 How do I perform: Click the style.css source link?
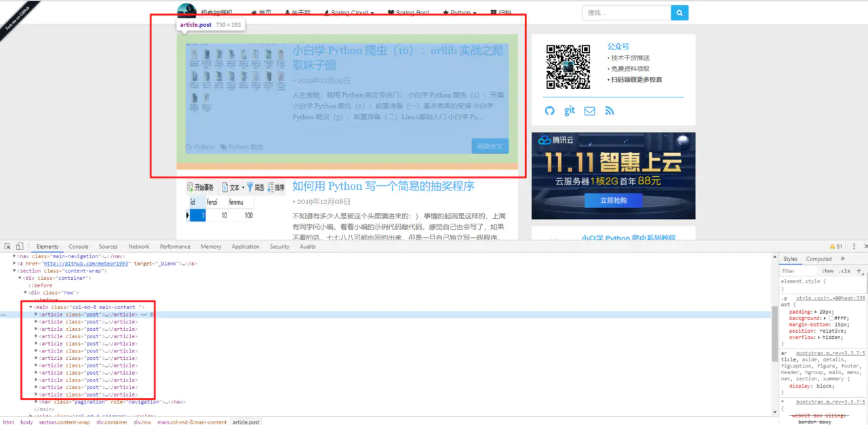coord(831,298)
